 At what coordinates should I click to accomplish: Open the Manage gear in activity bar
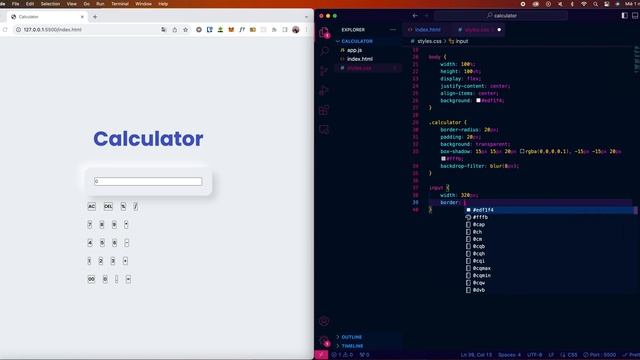point(324,341)
